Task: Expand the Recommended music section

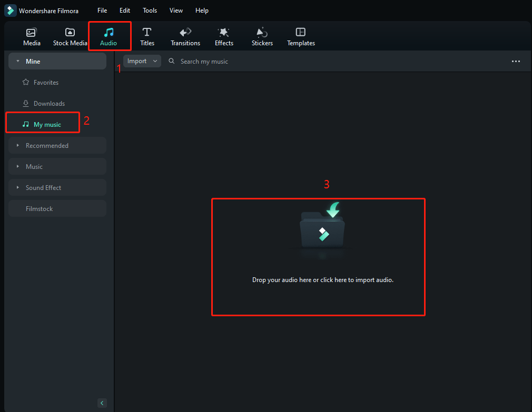Action: [47, 145]
